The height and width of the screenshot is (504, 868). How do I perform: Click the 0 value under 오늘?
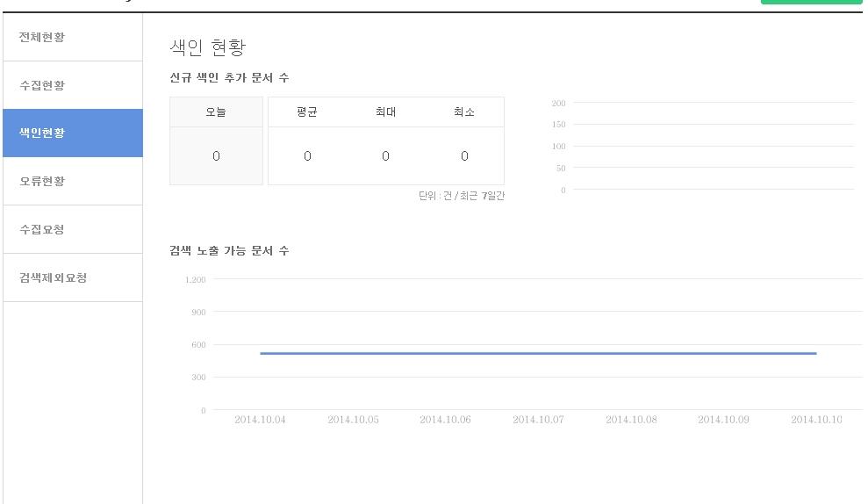[x=216, y=156]
